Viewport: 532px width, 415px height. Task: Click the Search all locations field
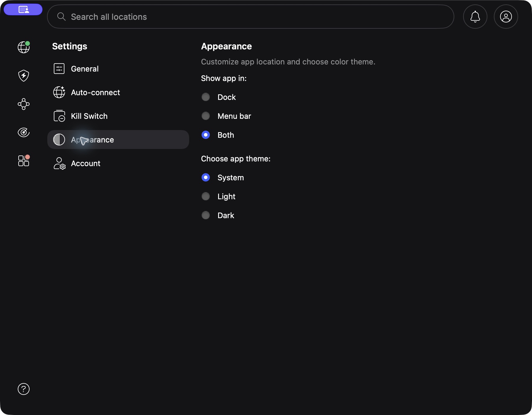[x=251, y=17]
